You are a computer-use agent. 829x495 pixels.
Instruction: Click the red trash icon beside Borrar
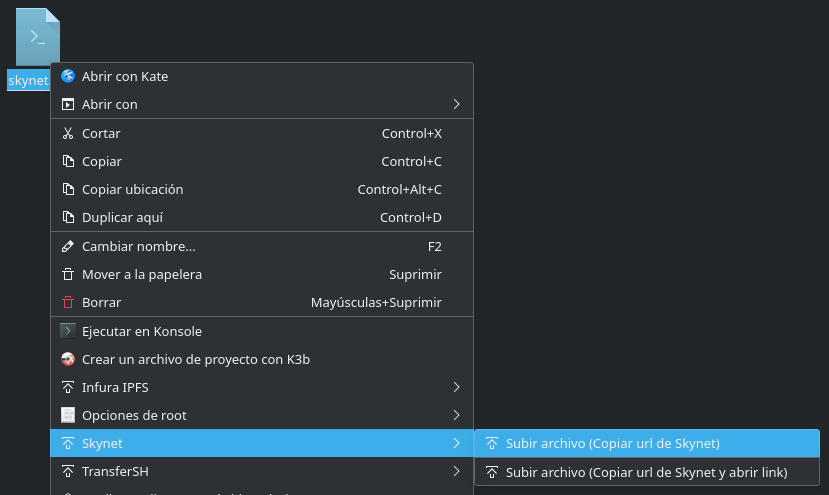[x=68, y=302]
